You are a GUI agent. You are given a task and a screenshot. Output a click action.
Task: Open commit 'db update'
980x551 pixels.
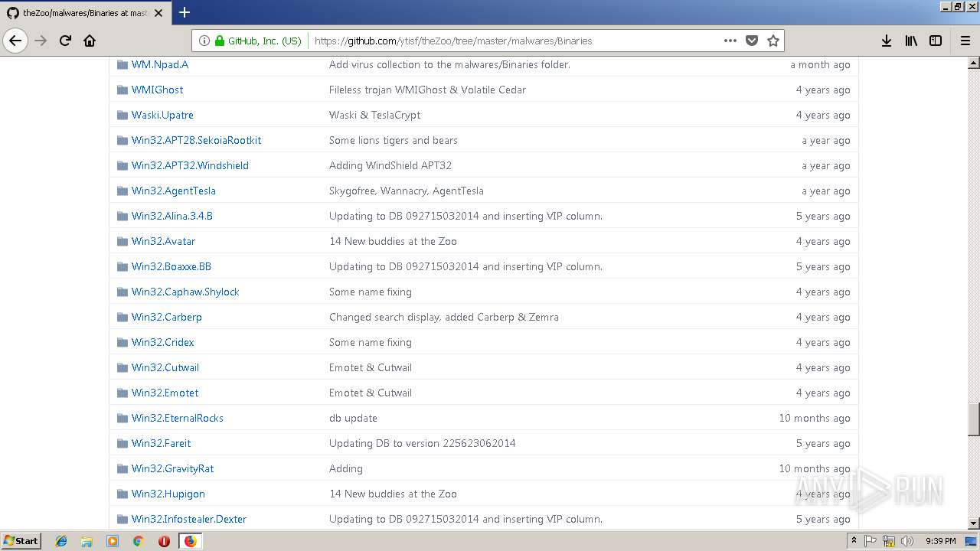[x=353, y=418]
